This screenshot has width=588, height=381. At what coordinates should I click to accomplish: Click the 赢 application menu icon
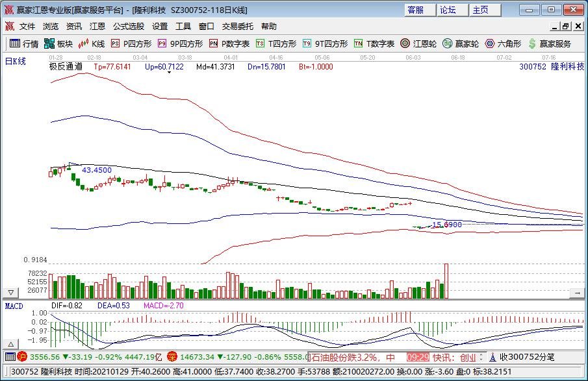[x=9, y=26]
